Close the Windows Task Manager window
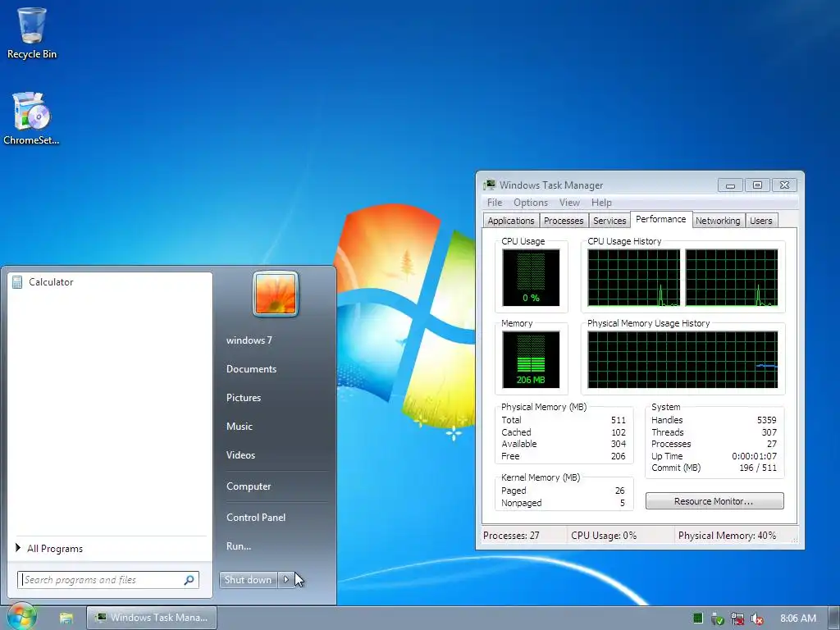840x630 pixels. click(784, 185)
